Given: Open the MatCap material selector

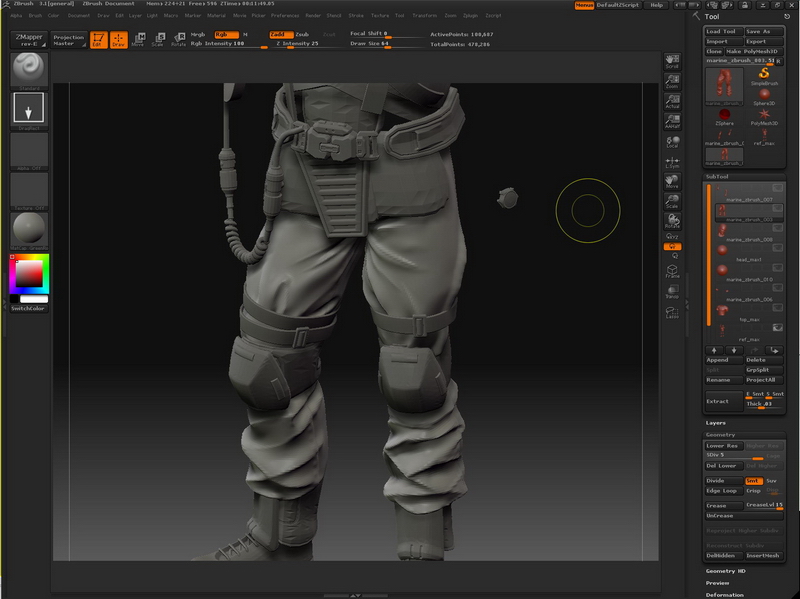Looking at the screenshot, I should [29, 231].
